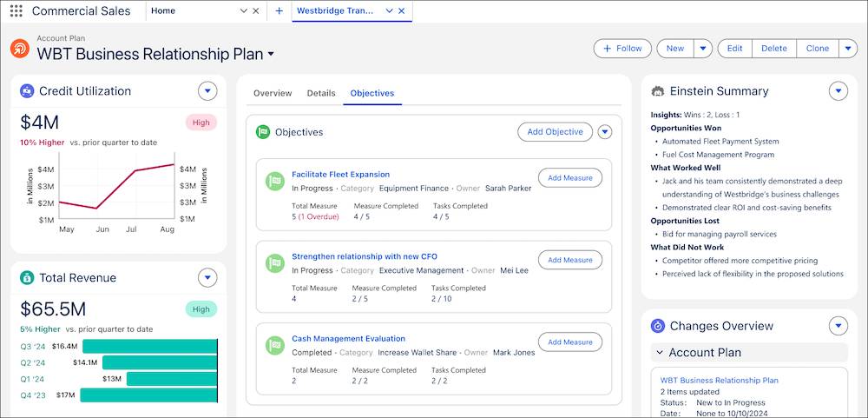Open Credit Utilization card menu
Screen dimensions: 868x418
207,91
